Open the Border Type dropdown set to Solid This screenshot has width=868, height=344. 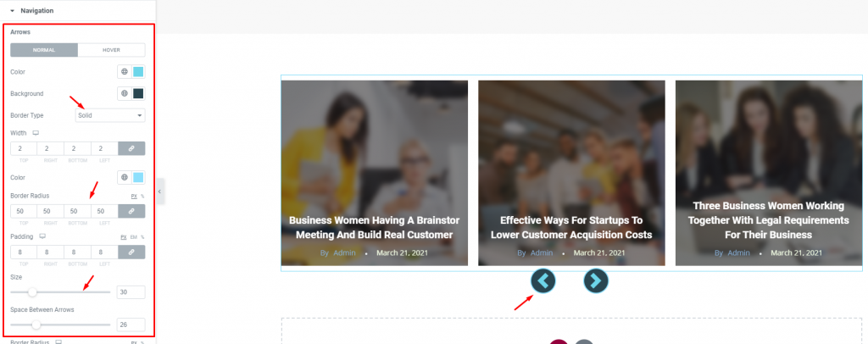click(110, 115)
